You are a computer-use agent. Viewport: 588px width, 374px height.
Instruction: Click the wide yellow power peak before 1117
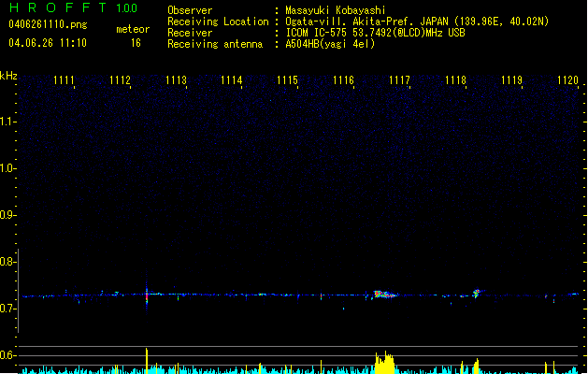(x=385, y=363)
